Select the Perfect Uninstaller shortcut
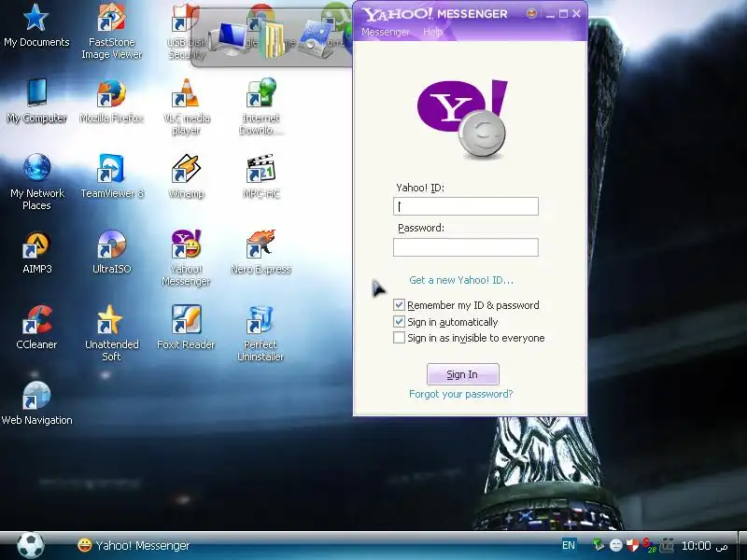The width and height of the screenshot is (747, 560). pos(261,333)
